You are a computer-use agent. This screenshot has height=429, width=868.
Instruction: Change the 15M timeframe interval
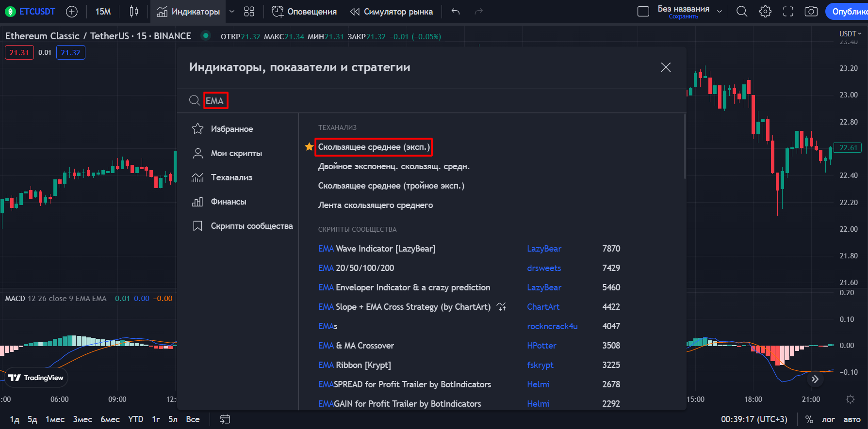[103, 12]
